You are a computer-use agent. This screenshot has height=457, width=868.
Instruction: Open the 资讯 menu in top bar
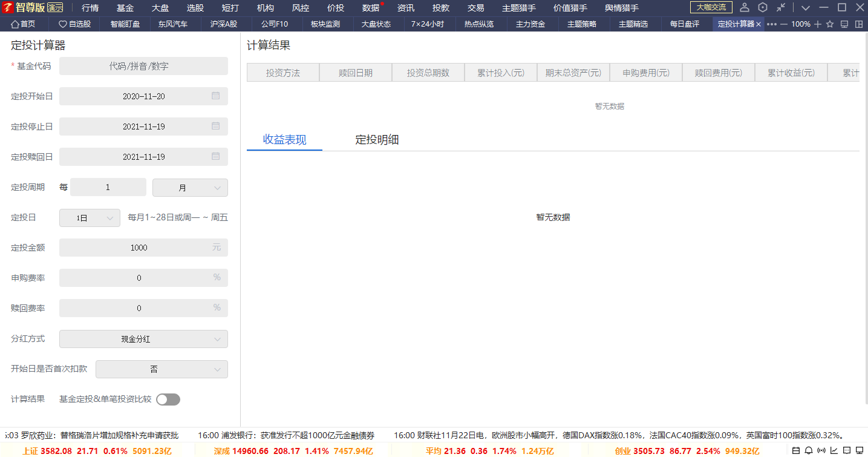click(405, 8)
